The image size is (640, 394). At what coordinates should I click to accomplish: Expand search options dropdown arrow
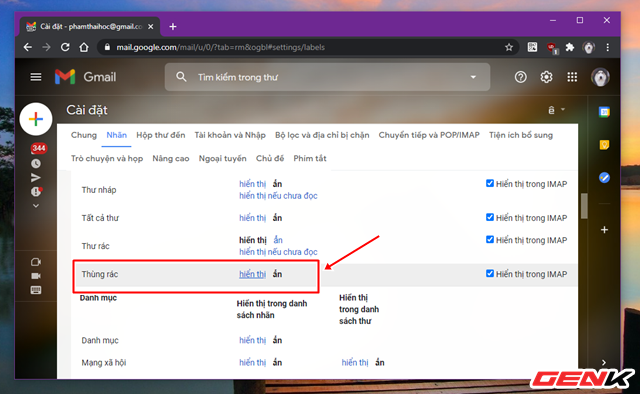click(x=473, y=77)
